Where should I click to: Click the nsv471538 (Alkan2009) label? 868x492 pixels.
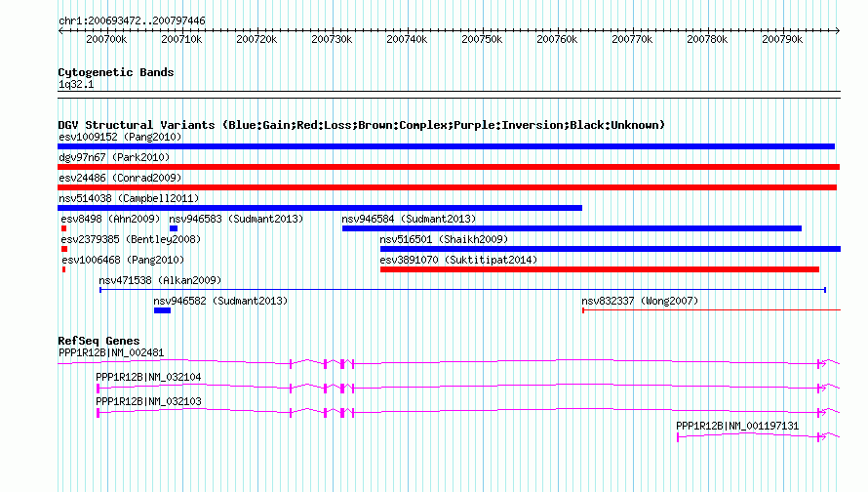click(160, 280)
